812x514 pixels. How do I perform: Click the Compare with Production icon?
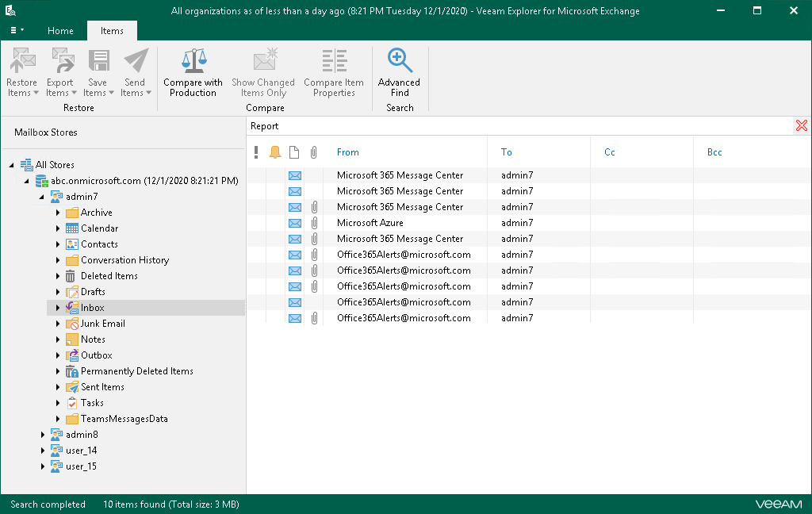pos(193,62)
